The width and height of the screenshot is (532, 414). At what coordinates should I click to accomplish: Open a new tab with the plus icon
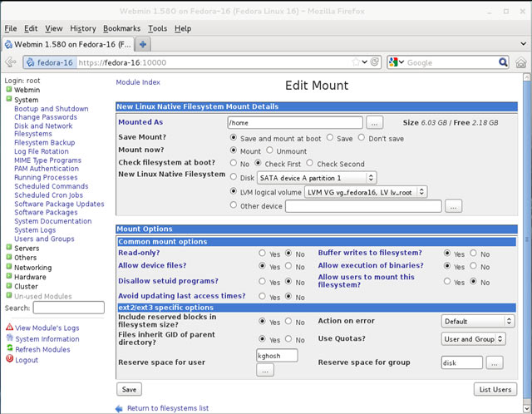(143, 44)
